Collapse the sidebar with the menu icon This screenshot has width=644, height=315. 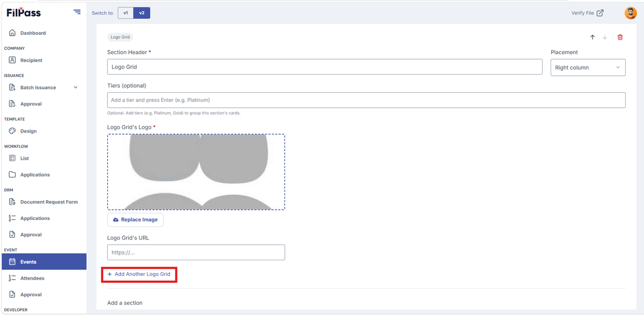[77, 12]
